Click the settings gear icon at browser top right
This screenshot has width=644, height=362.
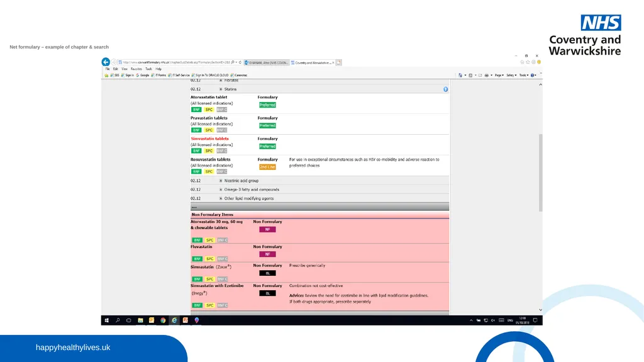coord(533,62)
